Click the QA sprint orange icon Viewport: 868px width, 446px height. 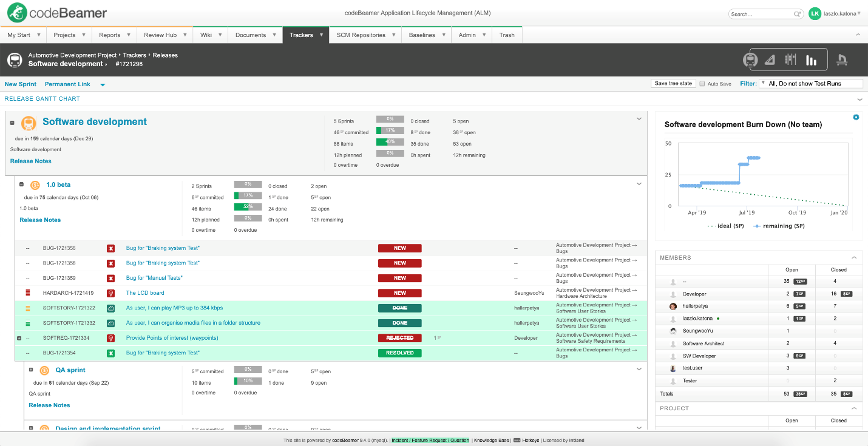44,370
